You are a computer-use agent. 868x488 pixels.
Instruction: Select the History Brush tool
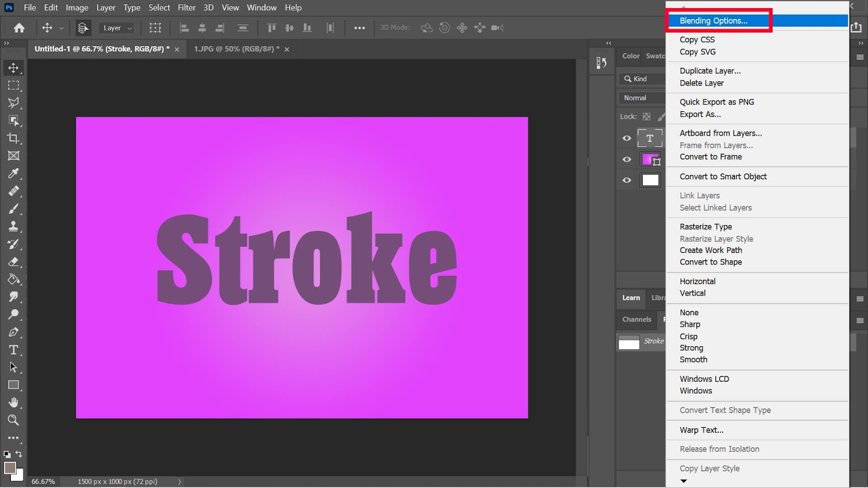tap(14, 244)
